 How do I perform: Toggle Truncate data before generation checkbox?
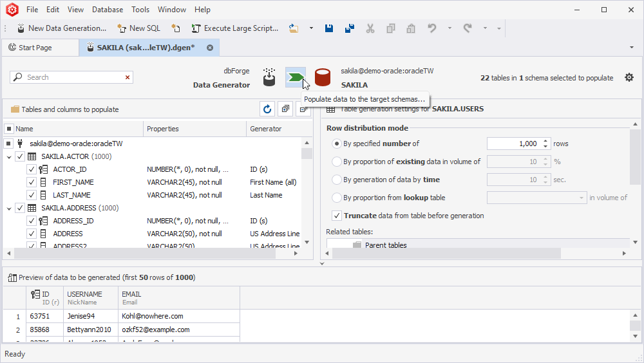(337, 216)
